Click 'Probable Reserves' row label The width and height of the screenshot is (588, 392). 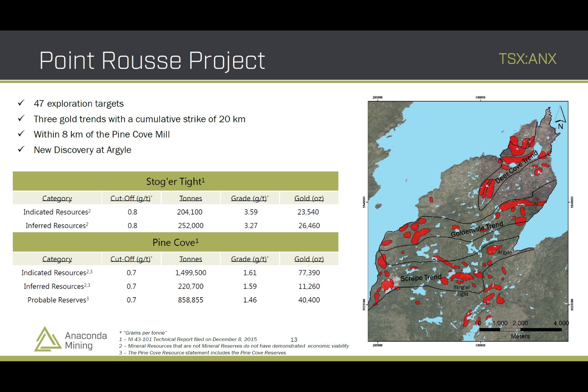(58, 300)
